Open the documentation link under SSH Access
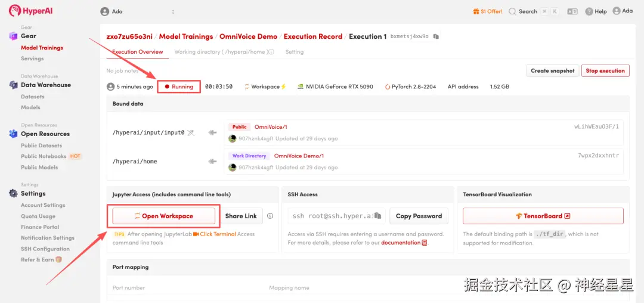 coord(401,243)
